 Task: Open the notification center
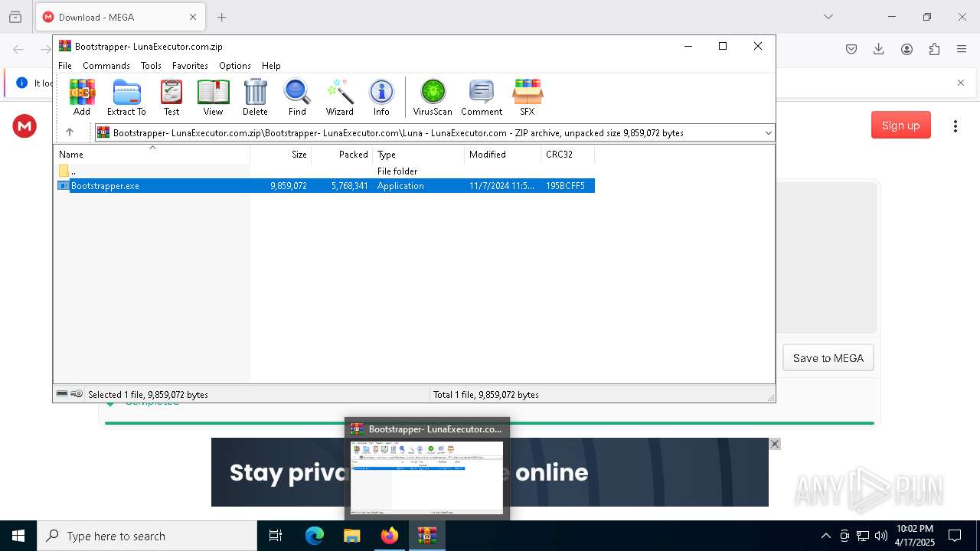[x=955, y=536]
